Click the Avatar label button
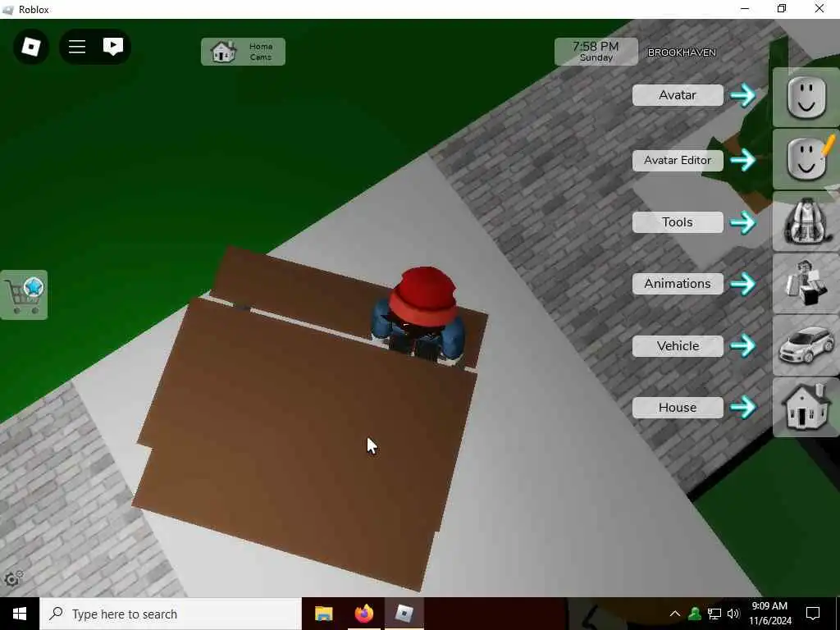The image size is (840, 630). (x=678, y=95)
